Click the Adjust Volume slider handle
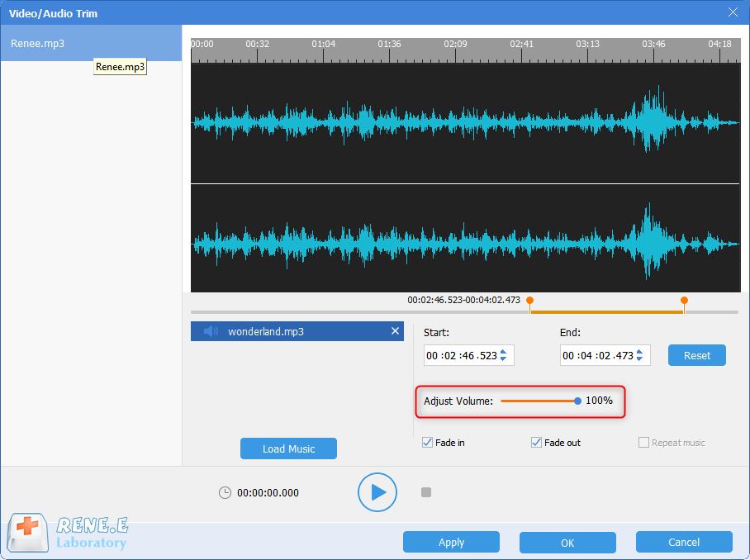750x560 pixels. [x=578, y=401]
